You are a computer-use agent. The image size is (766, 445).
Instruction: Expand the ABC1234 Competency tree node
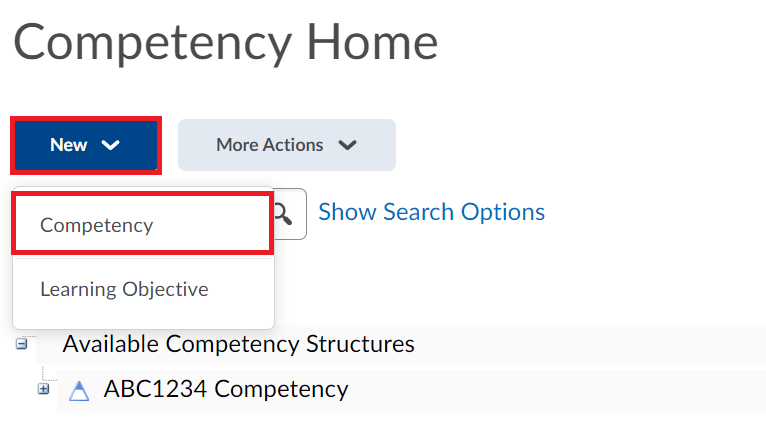[x=43, y=389]
